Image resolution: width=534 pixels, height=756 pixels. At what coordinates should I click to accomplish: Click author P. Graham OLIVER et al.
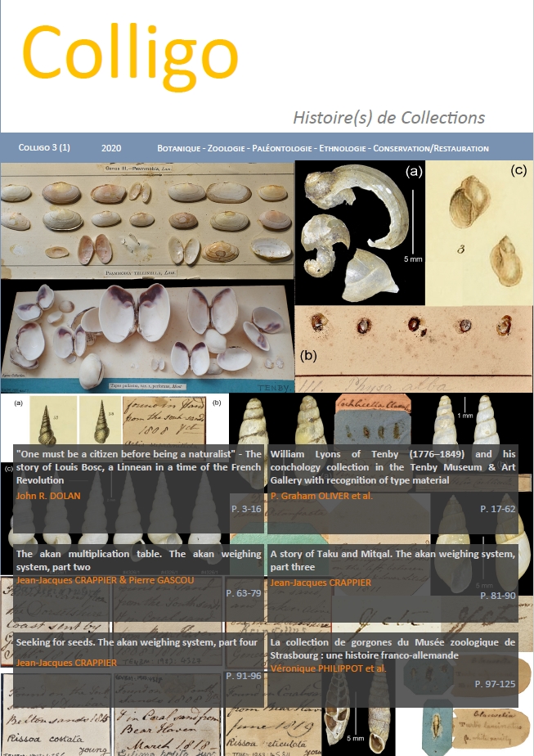pos(321,496)
